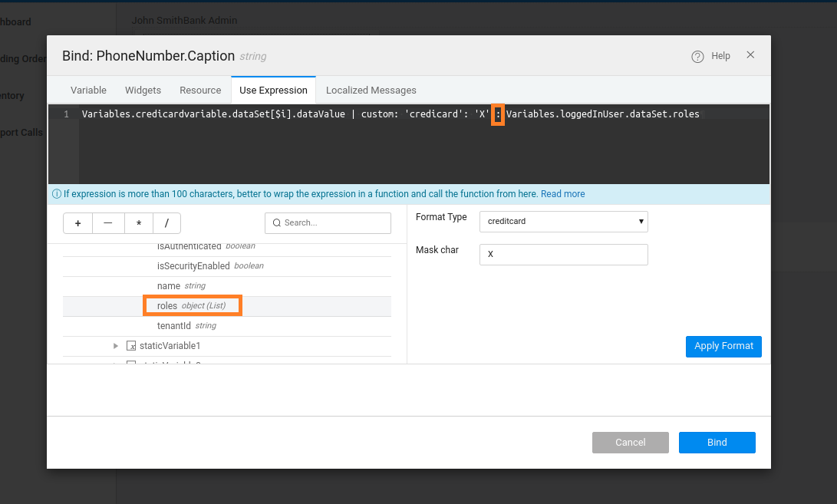Screen dimensions: 837x504
Task: Open the Format Type dropdown
Action: (x=563, y=221)
